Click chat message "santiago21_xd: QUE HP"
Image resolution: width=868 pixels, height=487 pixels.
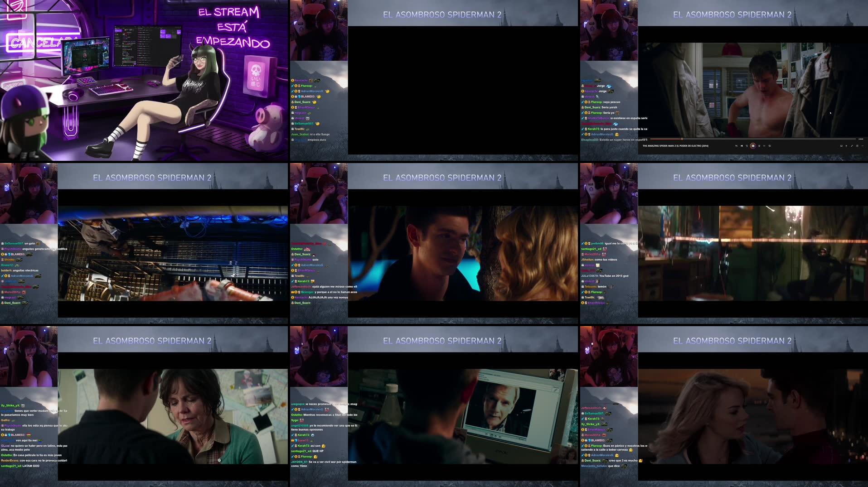[307, 451]
